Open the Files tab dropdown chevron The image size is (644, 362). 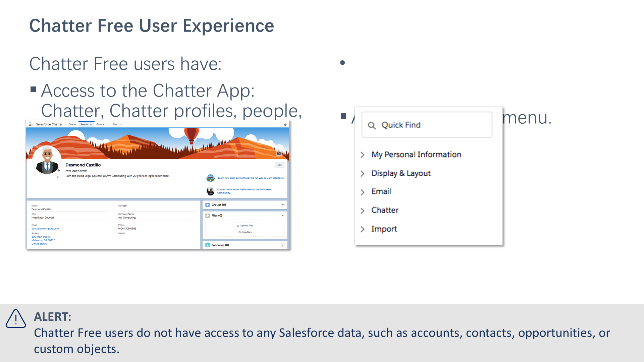(x=121, y=125)
